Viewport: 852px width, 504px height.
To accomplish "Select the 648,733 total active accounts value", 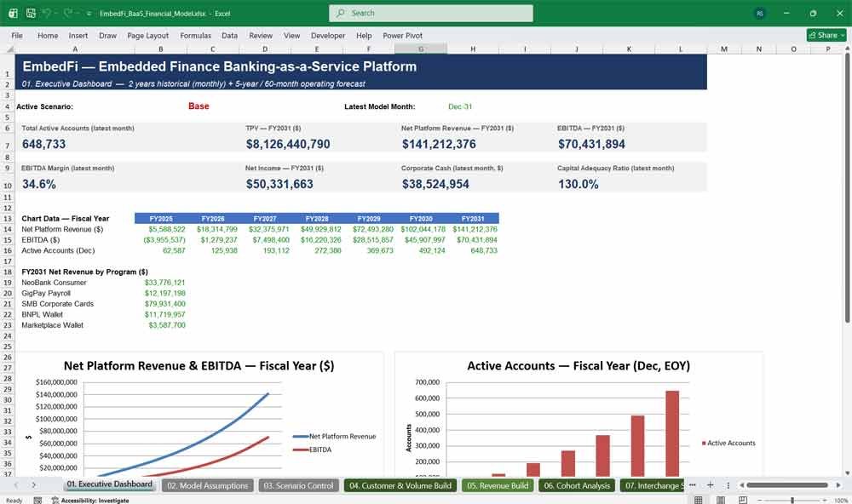I will pos(44,144).
